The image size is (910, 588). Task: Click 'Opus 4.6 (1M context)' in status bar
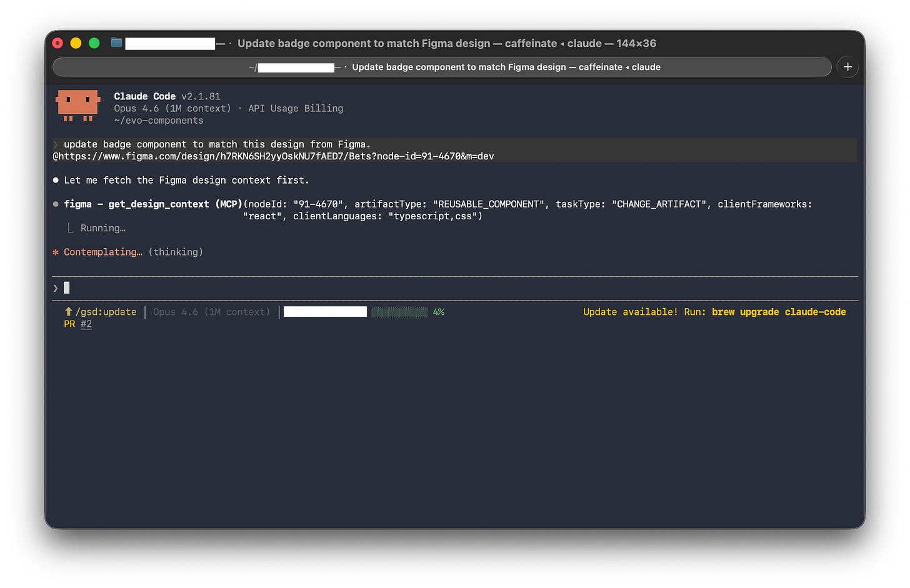coord(211,312)
